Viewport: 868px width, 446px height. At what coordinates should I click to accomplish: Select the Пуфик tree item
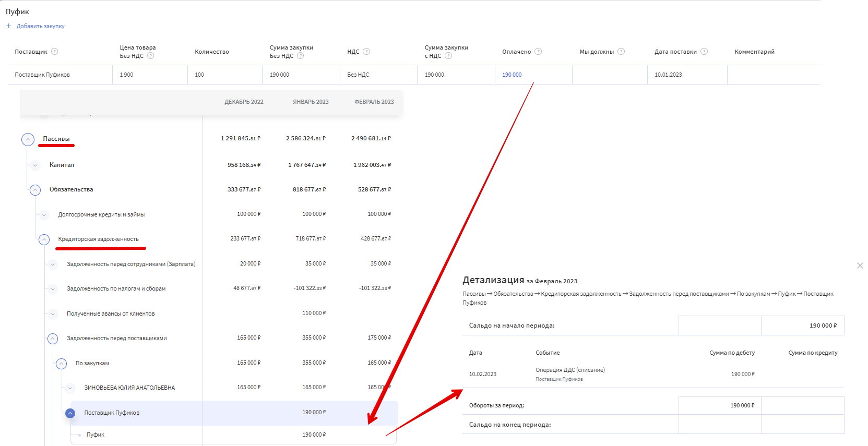pyautogui.click(x=96, y=435)
